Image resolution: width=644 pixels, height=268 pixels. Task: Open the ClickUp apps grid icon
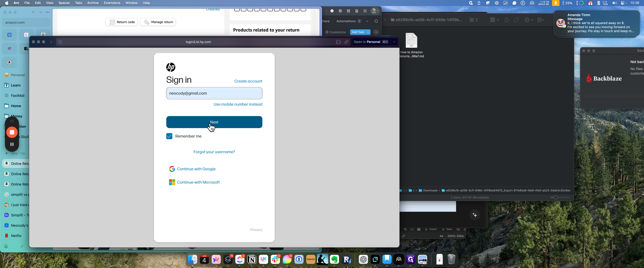(x=365, y=11)
